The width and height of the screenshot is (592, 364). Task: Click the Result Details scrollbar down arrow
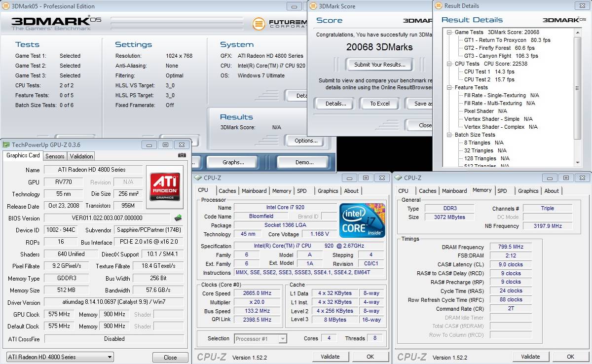pyautogui.click(x=578, y=162)
